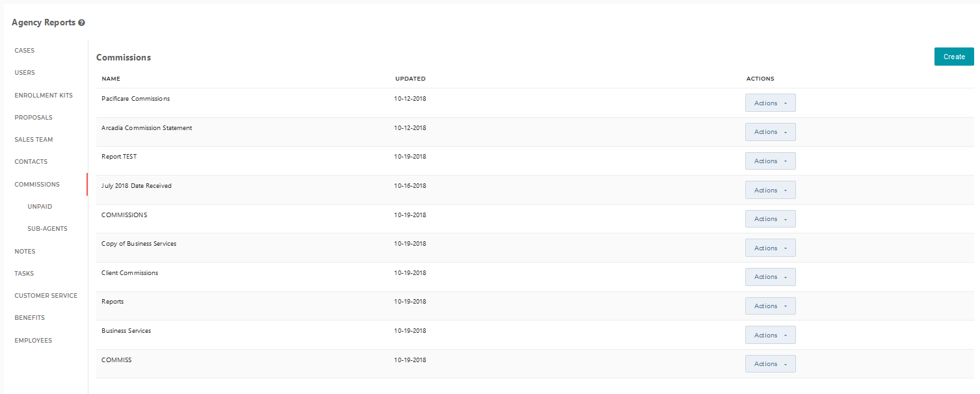This screenshot has width=980, height=394.
Task: Click the Create button
Action: 954,57
